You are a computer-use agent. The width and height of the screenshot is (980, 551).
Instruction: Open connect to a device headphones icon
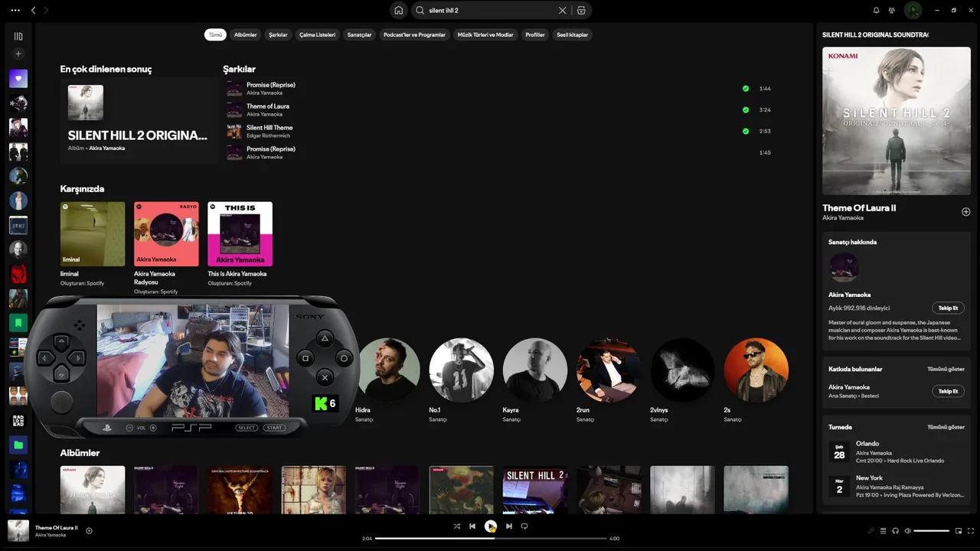point(895,530)
